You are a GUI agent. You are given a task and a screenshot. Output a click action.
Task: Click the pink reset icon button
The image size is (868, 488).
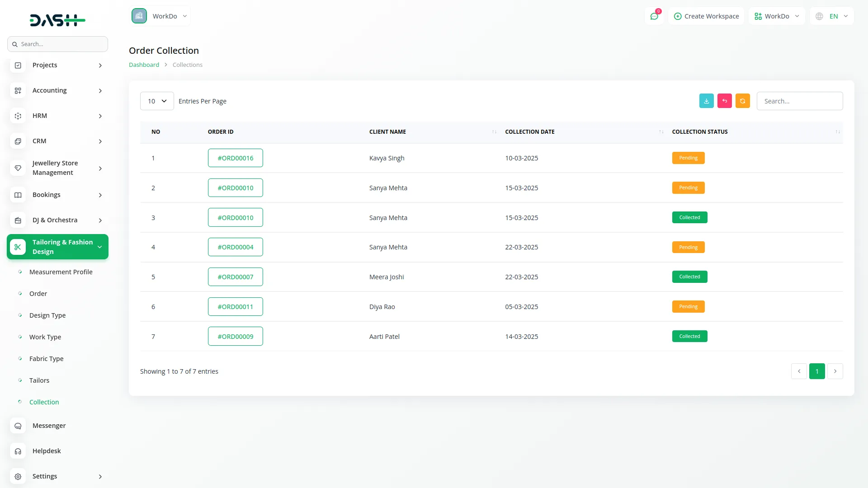click(724, 101)
